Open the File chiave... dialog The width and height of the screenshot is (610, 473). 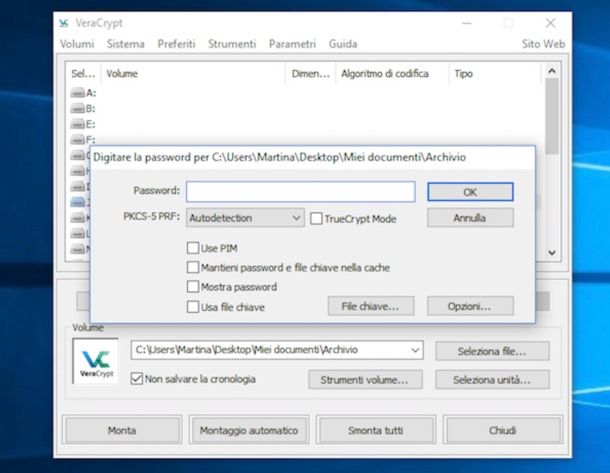[371, 307]
